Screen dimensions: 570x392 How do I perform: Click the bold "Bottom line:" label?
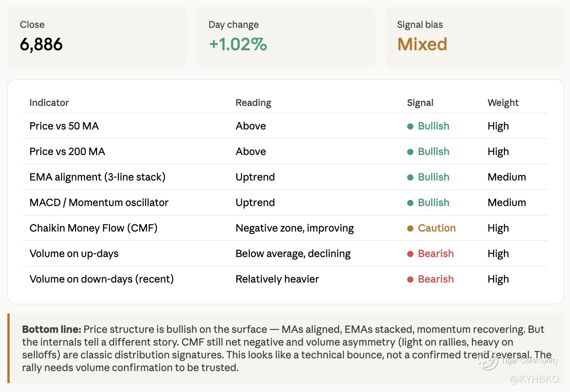coord(51,329)
